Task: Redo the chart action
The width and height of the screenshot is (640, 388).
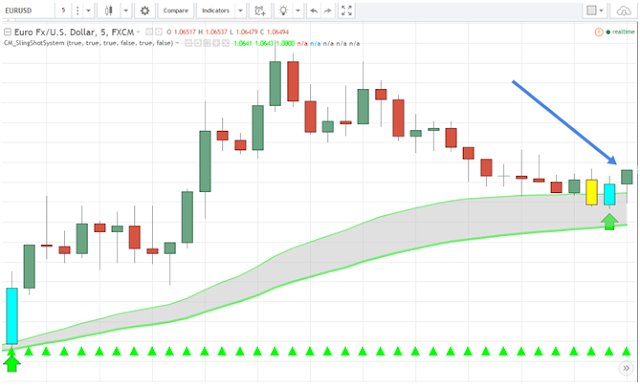Action: tap(328, 11)
